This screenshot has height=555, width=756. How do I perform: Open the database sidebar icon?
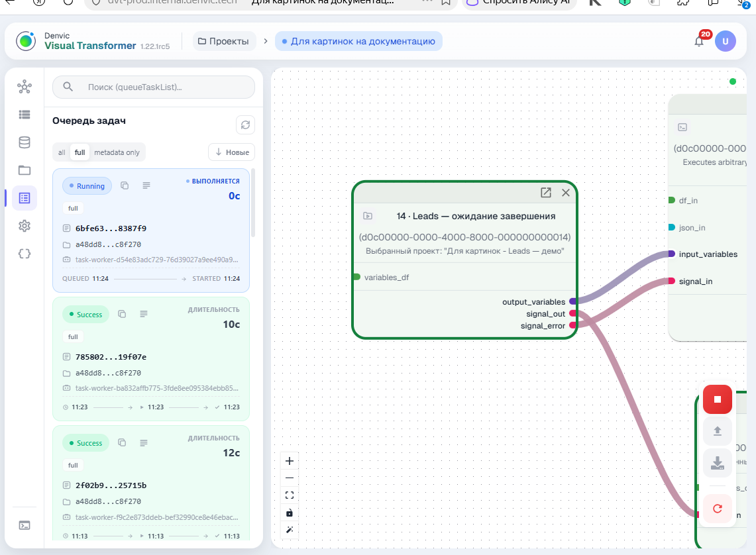coord(25,142)
